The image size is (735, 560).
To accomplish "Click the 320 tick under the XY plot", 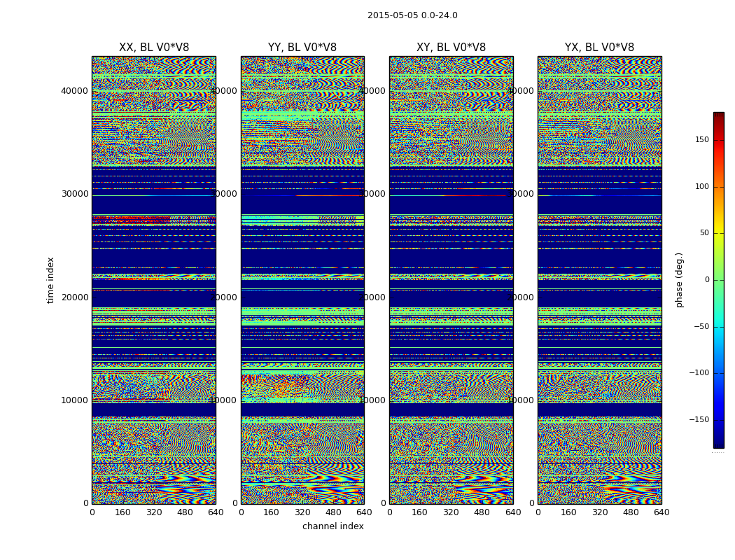I will pos(451,512).
